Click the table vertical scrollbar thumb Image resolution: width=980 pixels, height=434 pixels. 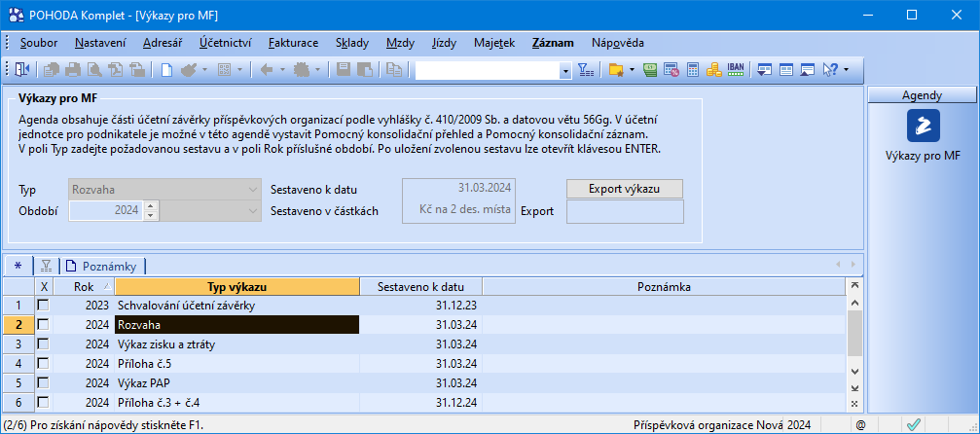854,333
